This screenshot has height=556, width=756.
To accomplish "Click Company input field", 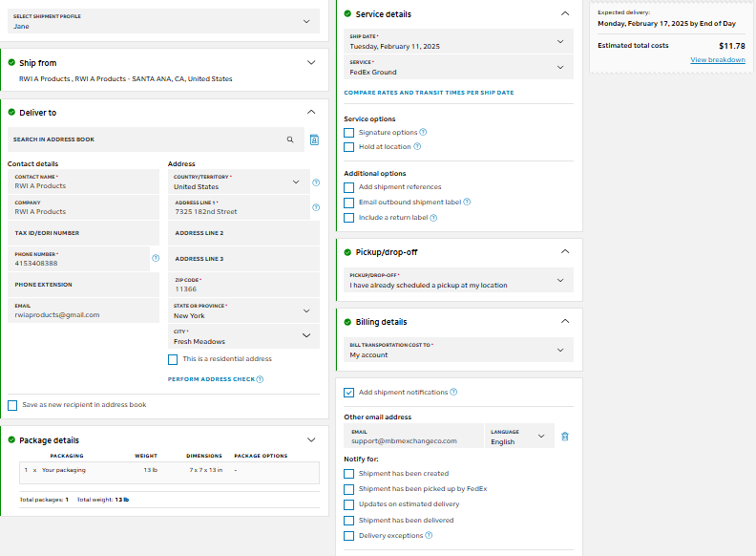I will (x=83, y=207).
